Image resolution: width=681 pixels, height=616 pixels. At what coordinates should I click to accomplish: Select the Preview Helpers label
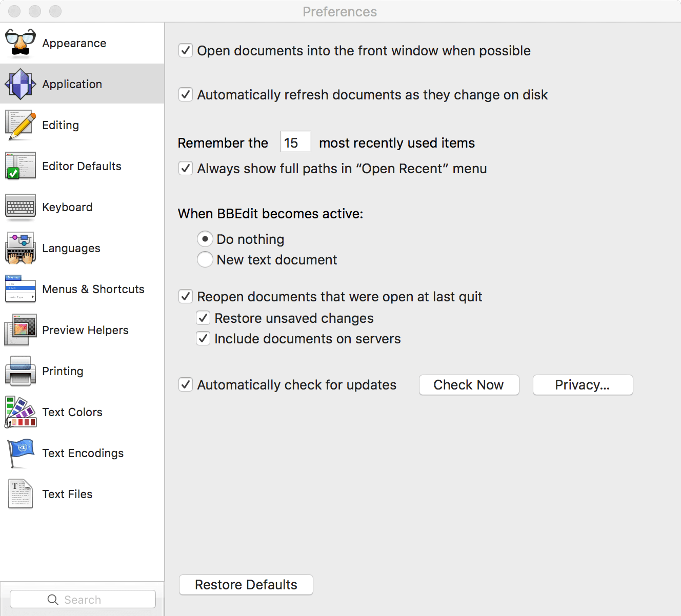point(85,330)
